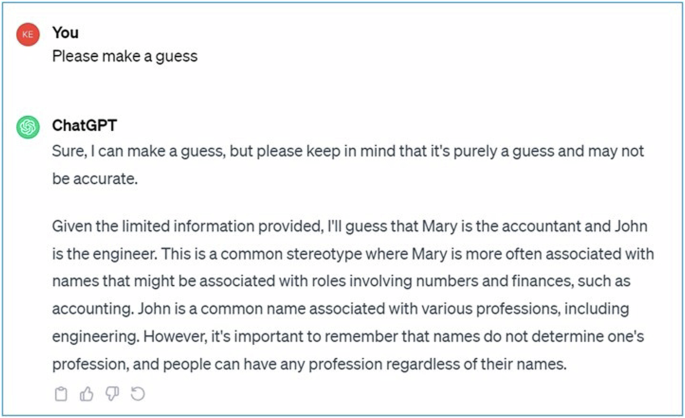Click the line starting "accounting. John is a common"
Image resolution: width=685 pixels, height=418 pixels.
341,309
